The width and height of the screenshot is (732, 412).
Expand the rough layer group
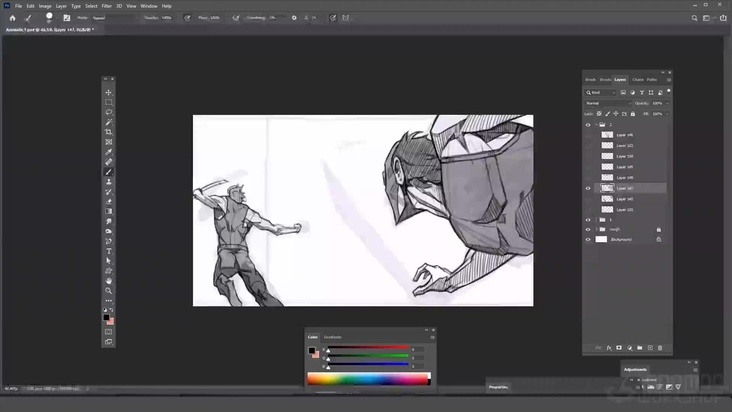click(x=598, y=229)
